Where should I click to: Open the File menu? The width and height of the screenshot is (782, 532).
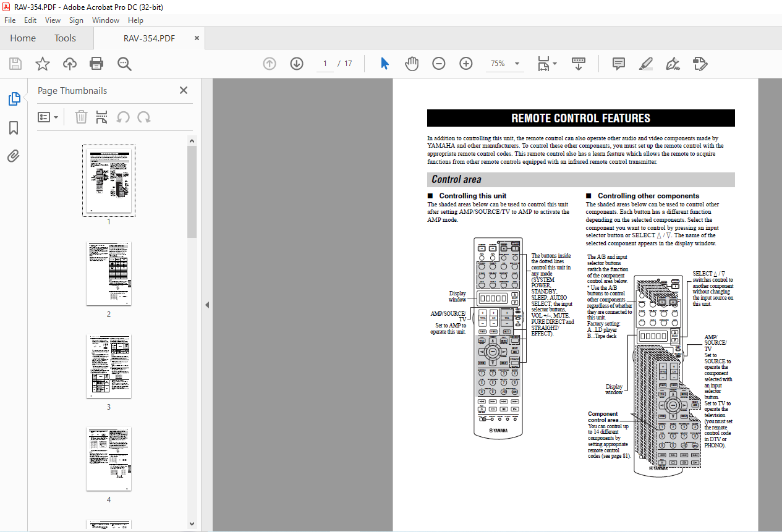tap(10, 20)
